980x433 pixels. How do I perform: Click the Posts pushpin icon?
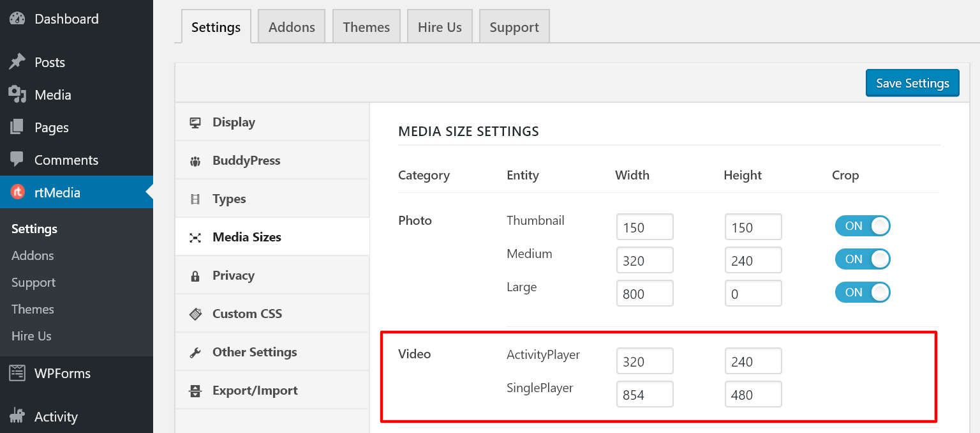[x=17, y=61]
